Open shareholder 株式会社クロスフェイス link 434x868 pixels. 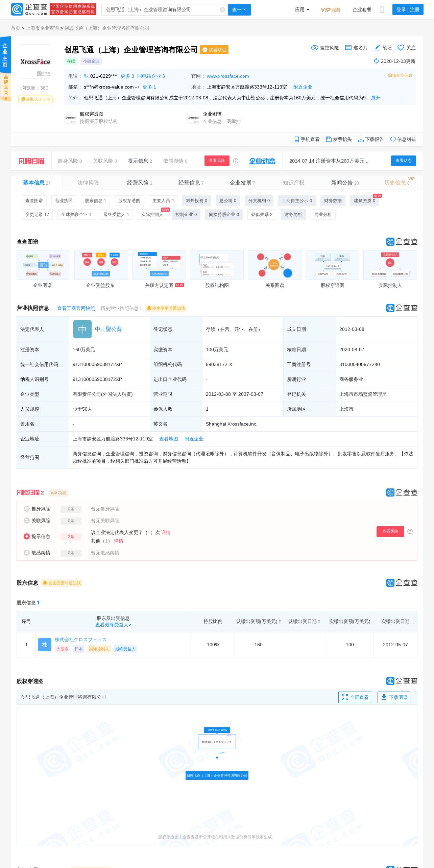coord(81,640)
